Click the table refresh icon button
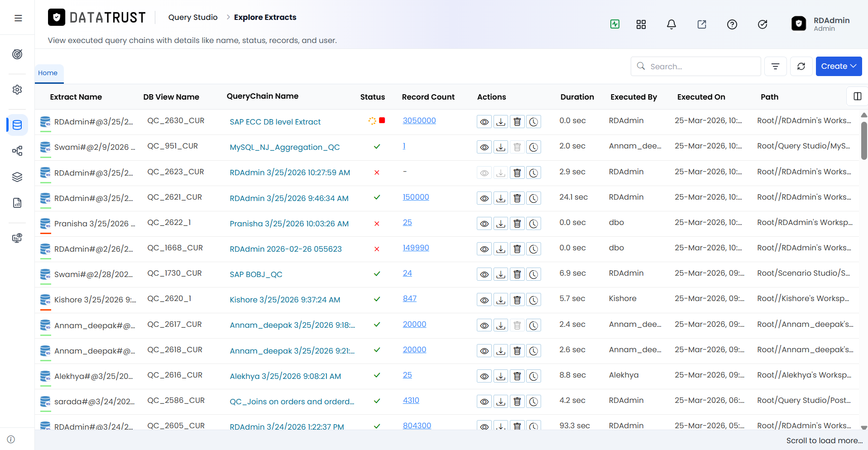 [801, 67]
